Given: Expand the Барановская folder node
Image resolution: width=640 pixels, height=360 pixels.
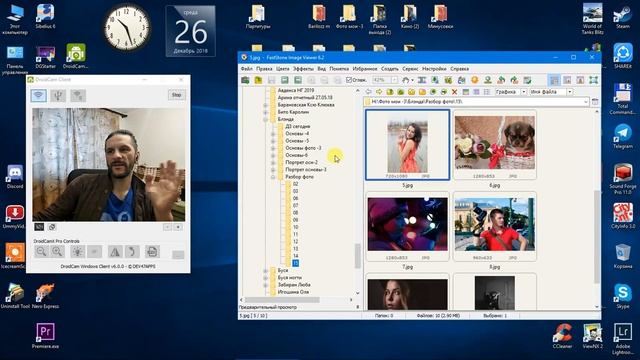Looking at the screenshot, I should coord(266,105).
